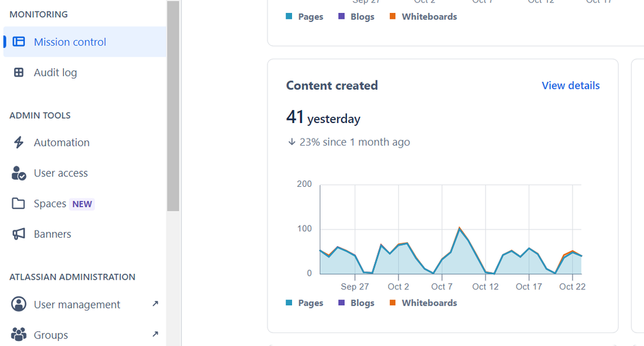Image resolution: width=644 pixels, height=346 pixels.
Task: Go to Automation admin tool
Action: click(x=84, y=142)
